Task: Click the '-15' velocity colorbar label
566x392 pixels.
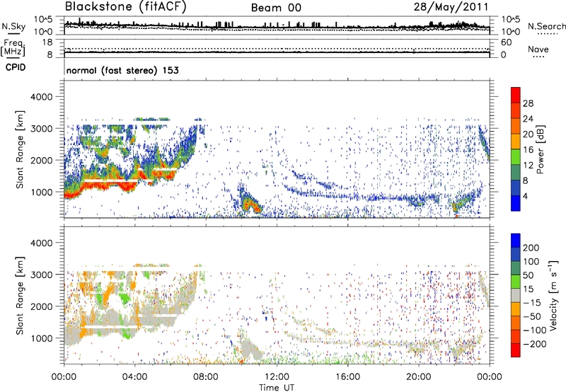Action: (x=532, y=302)
